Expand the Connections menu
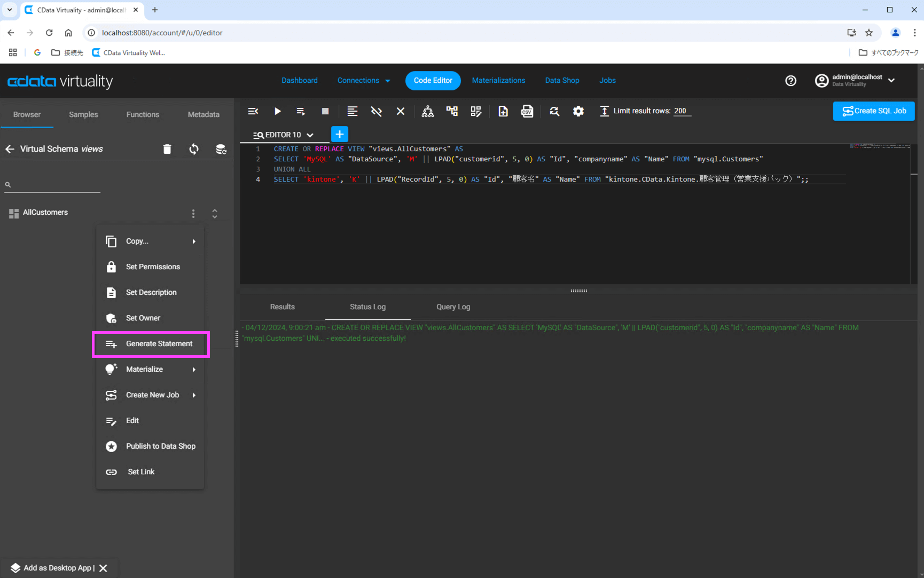Image resolution: width=924 pixels, height=578 pixels. (364, 81)
